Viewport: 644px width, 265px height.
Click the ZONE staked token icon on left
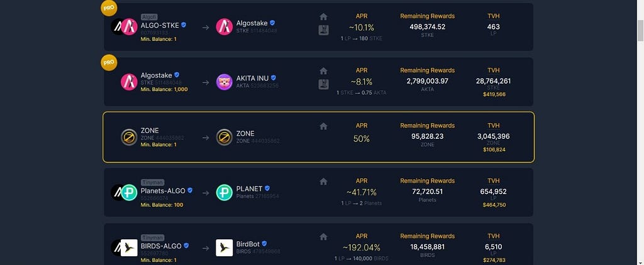(129, 137)
